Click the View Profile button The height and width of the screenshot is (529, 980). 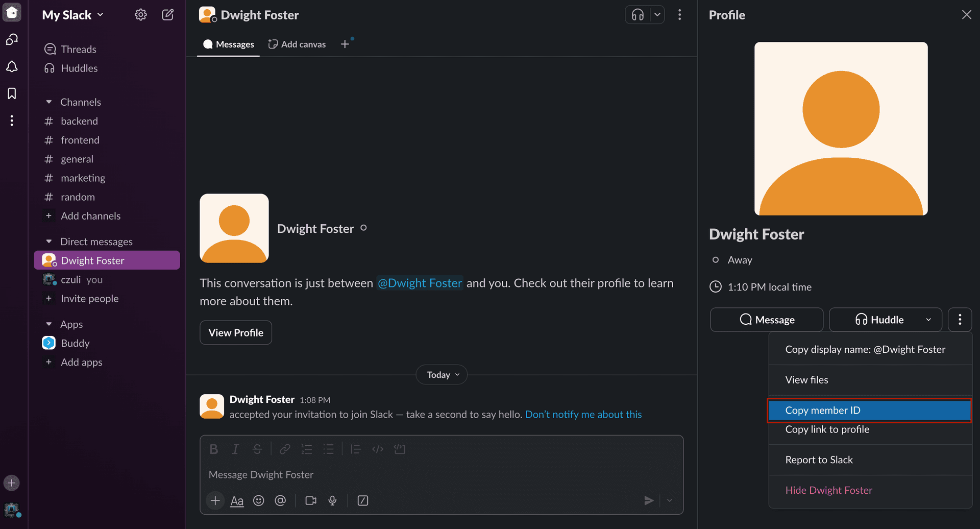click(x=236, y=332)
